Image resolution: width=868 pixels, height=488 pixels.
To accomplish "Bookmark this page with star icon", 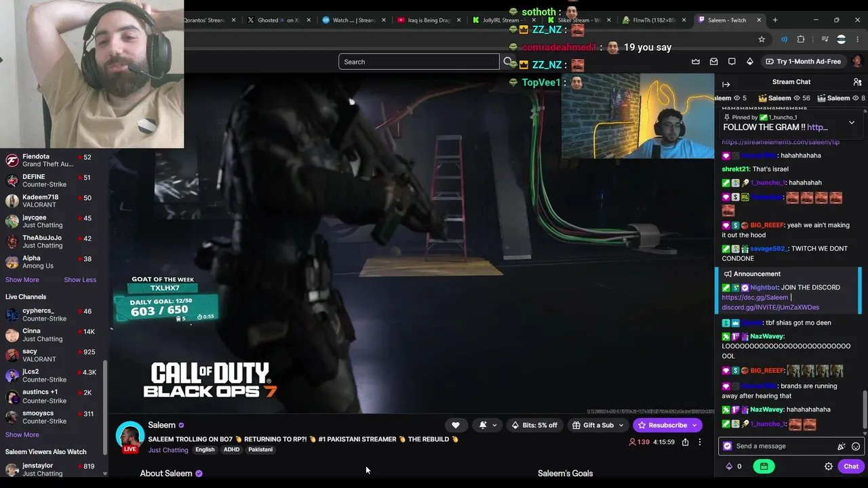I will pos(762,39).
